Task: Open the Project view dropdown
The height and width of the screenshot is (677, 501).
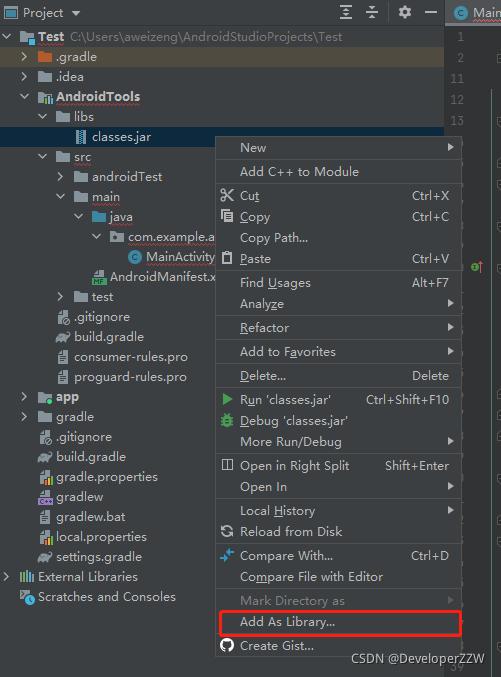Action: tap(76, 13)
